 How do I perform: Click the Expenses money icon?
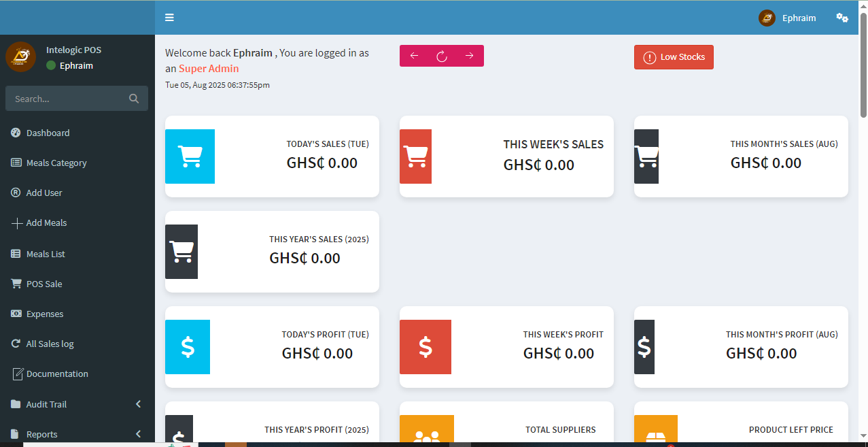click(16, 314)
